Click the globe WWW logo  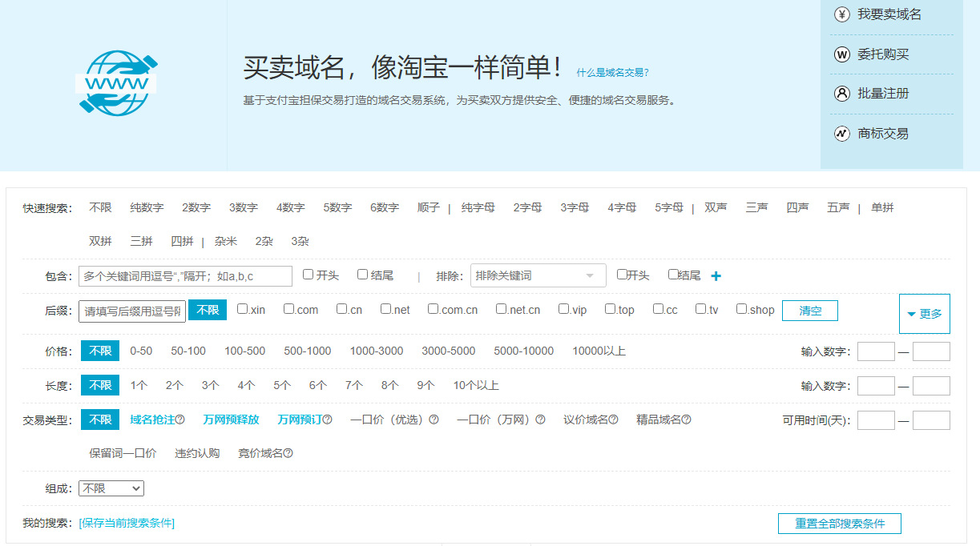[x=117, y=82]
